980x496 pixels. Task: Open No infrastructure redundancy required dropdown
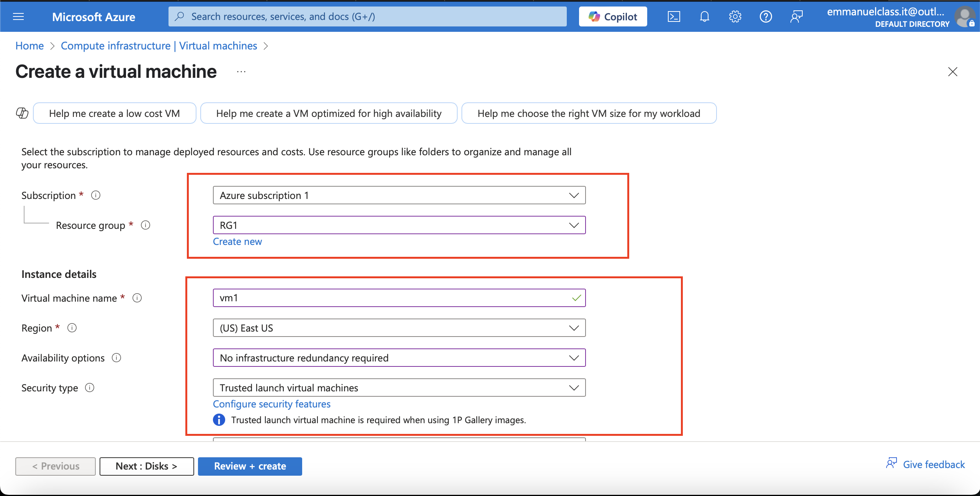coord(399,358)
